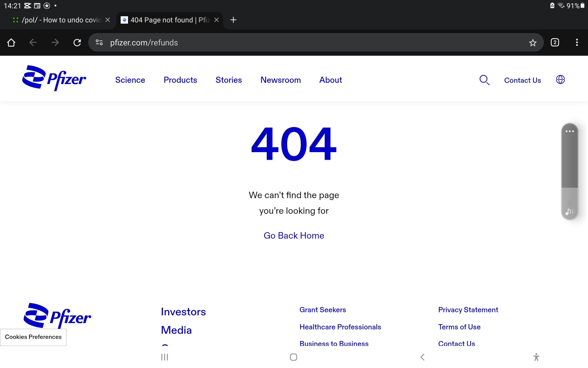Image resolution: width=588 pixels, height=368 pixels.
Task: Open the globe language selector icon
Action: click(560, 80)
